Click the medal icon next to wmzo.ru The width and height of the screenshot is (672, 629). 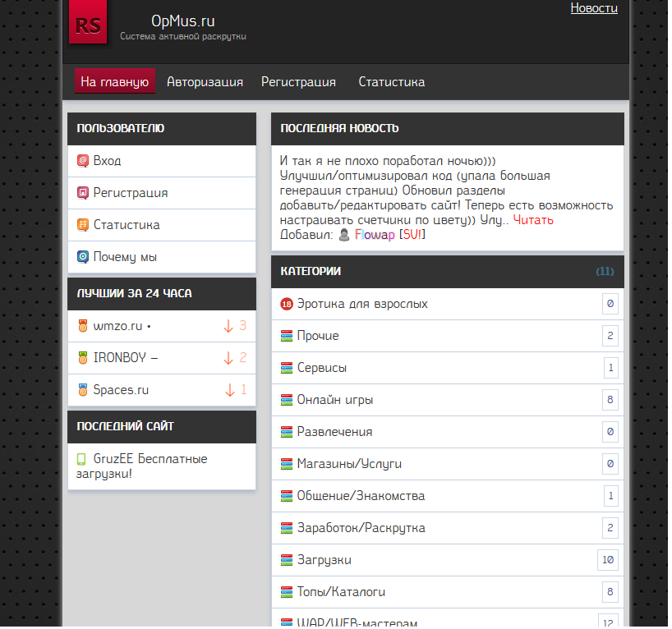[82, 326]
